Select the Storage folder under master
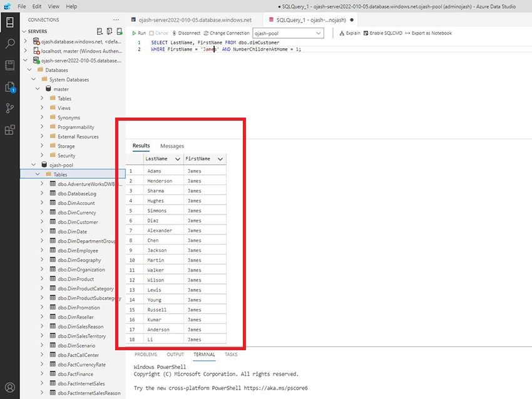This screenshot has height=399, width=532. pos(66,146)
